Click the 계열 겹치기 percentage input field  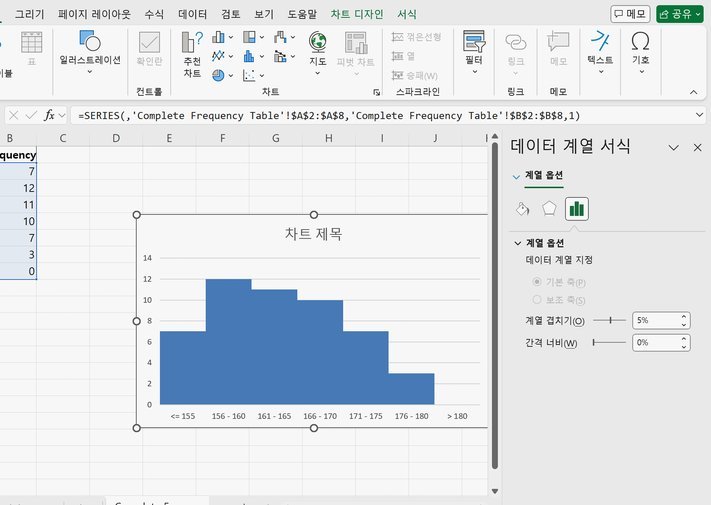pos(656,320)
